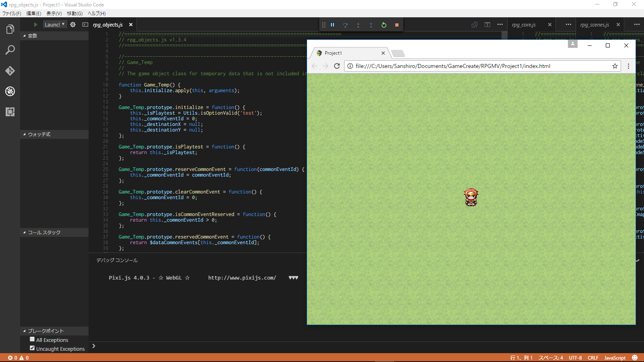Open the 移動(G) menu
Viewport: 644px width, 362px height.
point(75,13)
